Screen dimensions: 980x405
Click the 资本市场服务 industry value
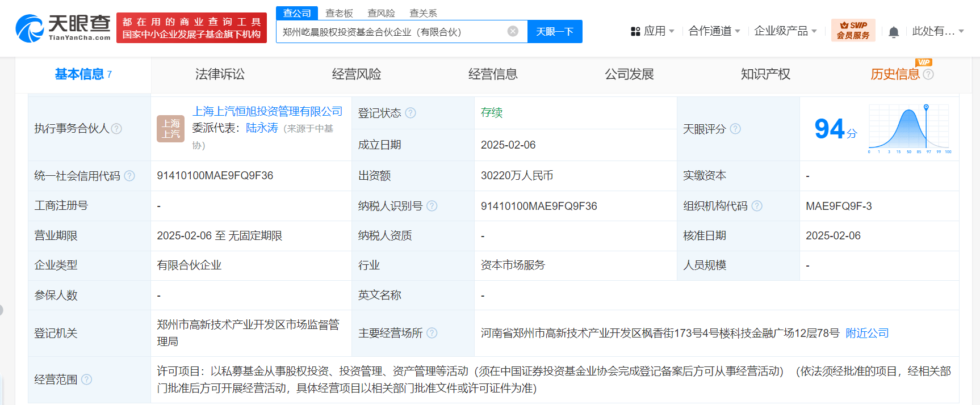tap(513, 265)
